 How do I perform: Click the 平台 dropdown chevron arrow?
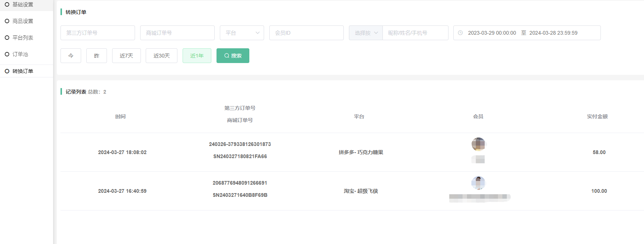coord(257,33)
